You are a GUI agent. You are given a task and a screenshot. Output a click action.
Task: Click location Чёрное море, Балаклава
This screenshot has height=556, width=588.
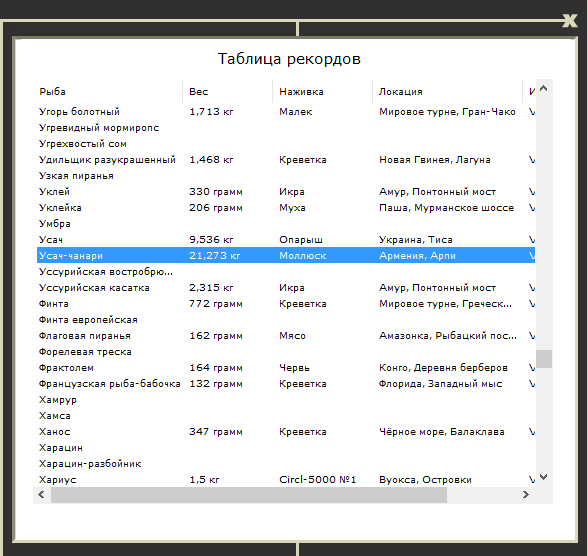tap(441, 432)
